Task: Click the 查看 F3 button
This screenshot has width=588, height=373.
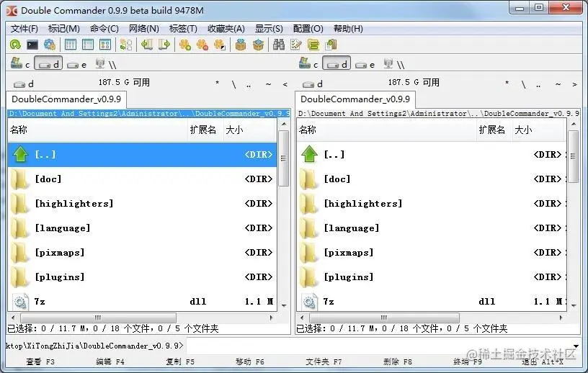Action: click(x=40, y=361)
